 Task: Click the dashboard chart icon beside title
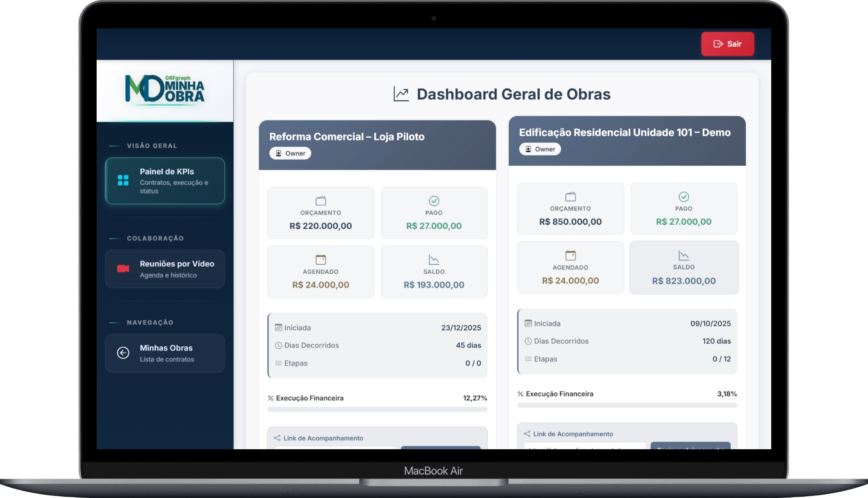coord(401,94)
